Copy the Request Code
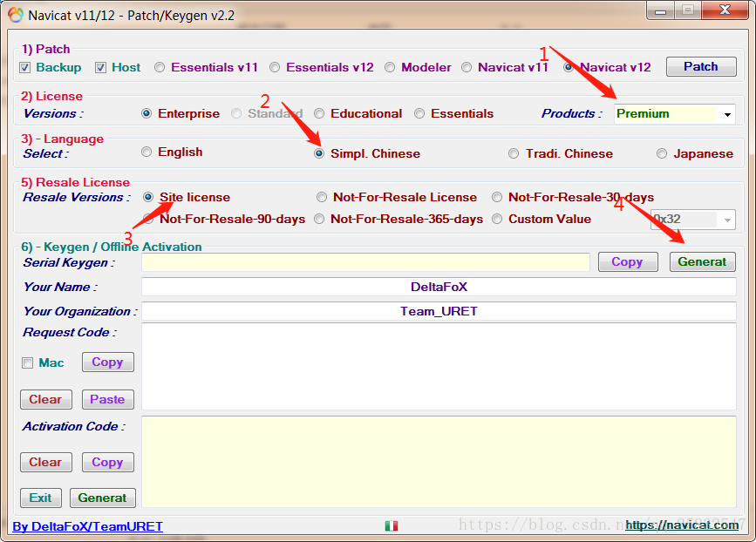The height and width of the screenshot is (542, 756). [107, 362]
